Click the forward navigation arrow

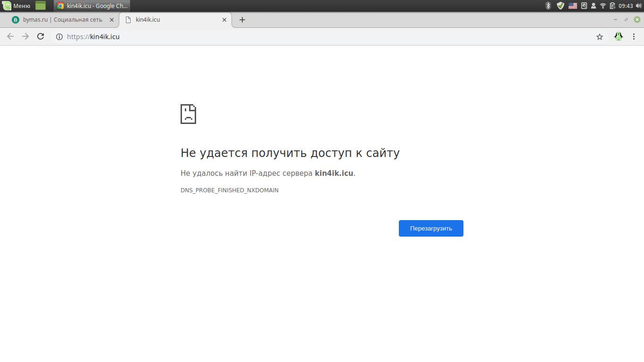25,37
